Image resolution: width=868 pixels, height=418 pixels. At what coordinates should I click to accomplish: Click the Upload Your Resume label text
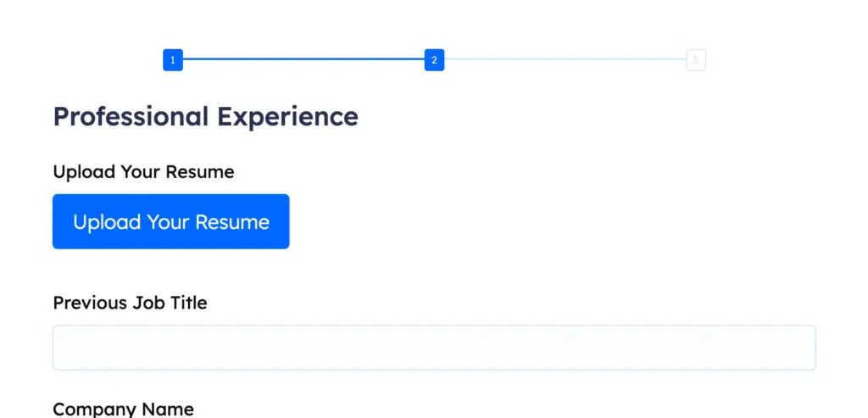143,172
